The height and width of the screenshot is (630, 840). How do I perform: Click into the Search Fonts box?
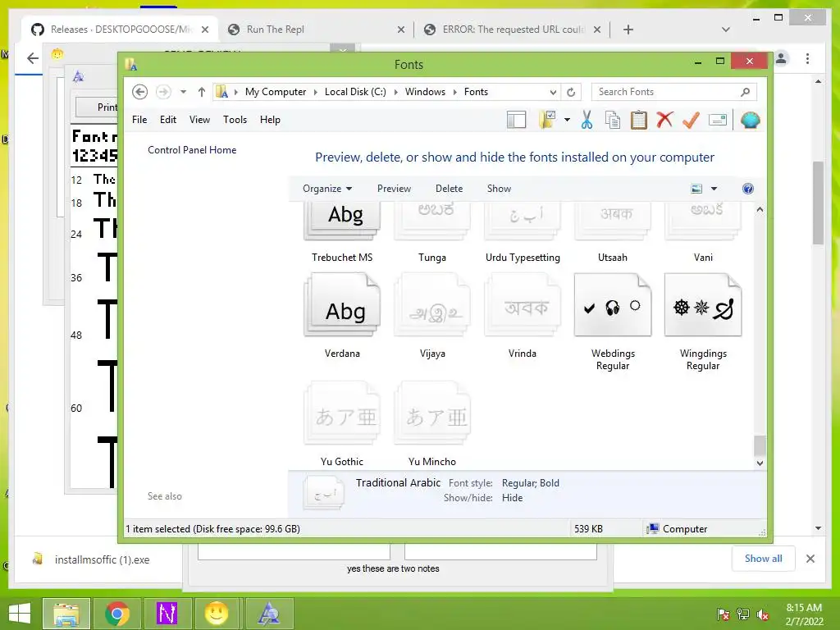click(674, 92)
